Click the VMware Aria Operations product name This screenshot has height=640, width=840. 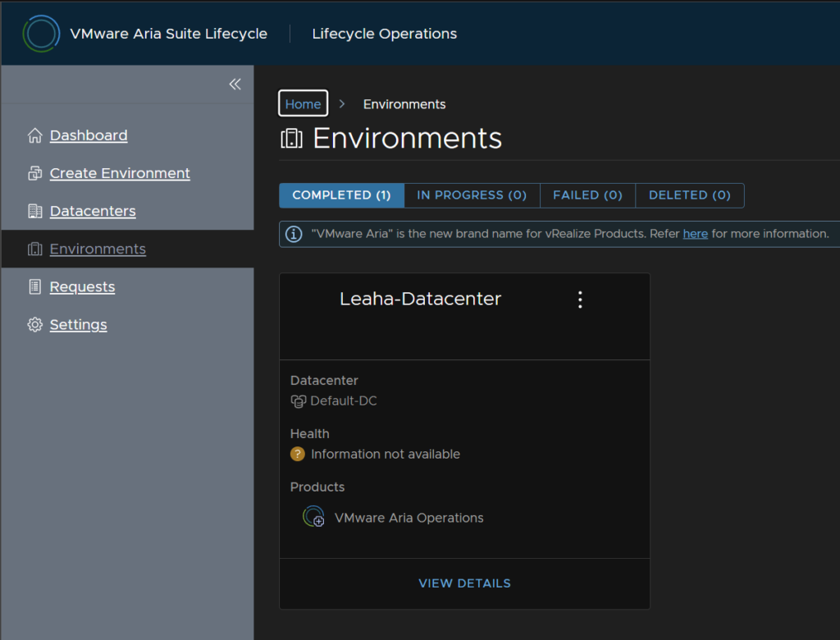409,518
